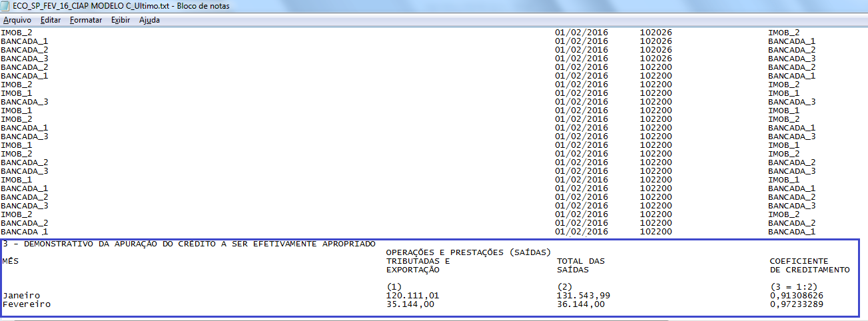Open the Ajuda menu
The width and height of the screenshot is (868, 321).
coord(149,20)
